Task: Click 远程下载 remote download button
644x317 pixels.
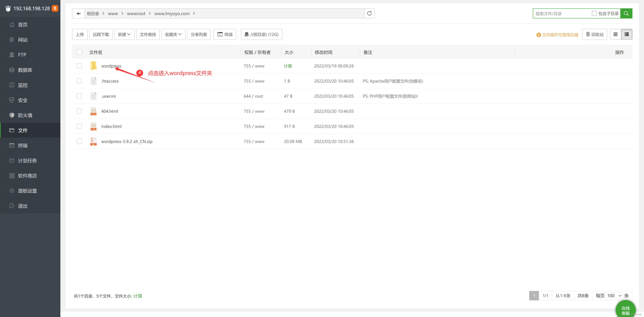Action: pyautogui.click(x=101, y=35)
